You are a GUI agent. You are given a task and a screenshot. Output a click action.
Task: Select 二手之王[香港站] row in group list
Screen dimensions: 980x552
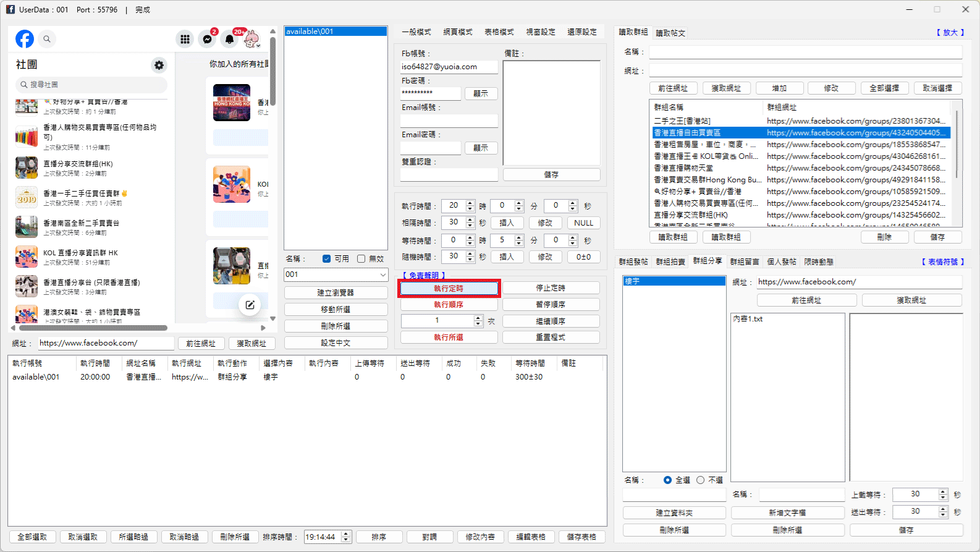[801, 121]
